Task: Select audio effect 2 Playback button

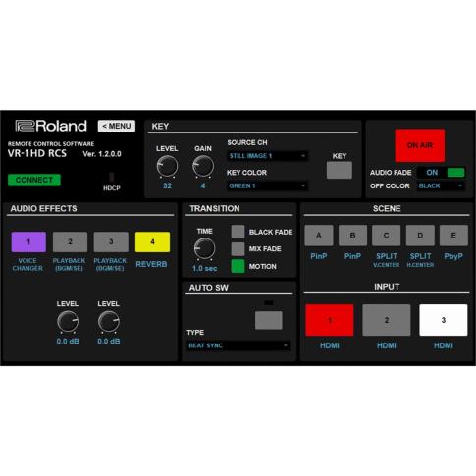Action: [x=70, y=241]
